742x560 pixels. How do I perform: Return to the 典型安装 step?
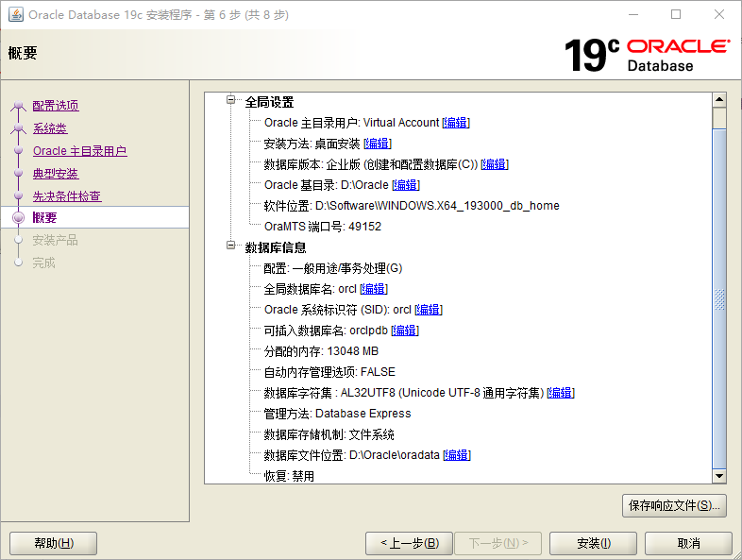(x=56, y=174)
